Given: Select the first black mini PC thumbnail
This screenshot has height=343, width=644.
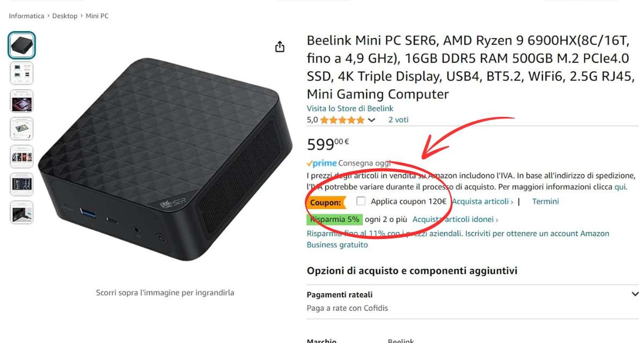Looking at the screenshot, I should click(22, 46).
